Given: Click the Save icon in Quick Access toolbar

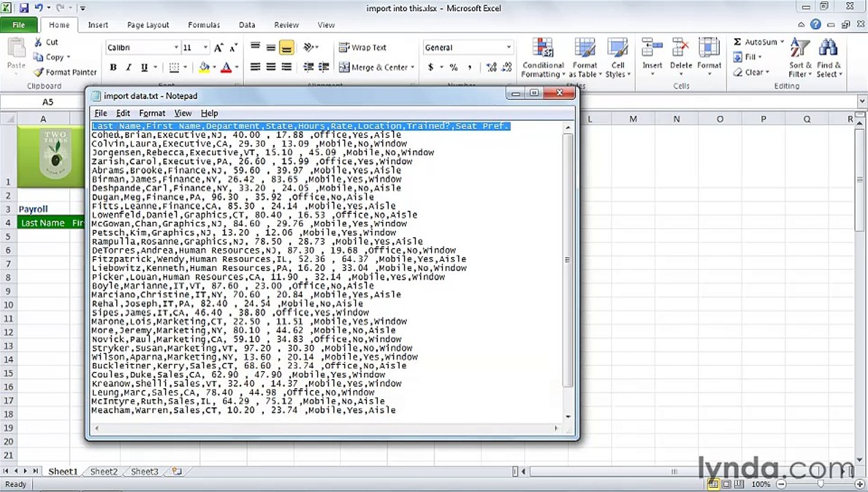Looking at the screenshot, I should pos(24,8).
